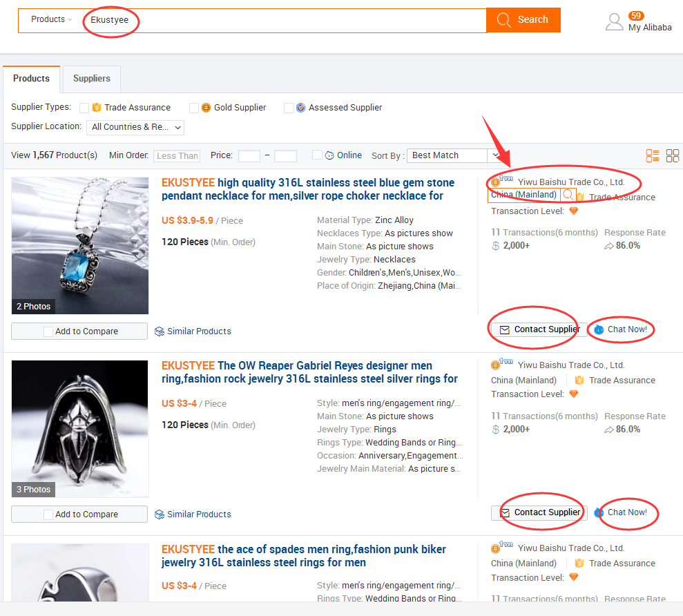Enable Trade Assurance supplier type filter

(x=84, y=108)
